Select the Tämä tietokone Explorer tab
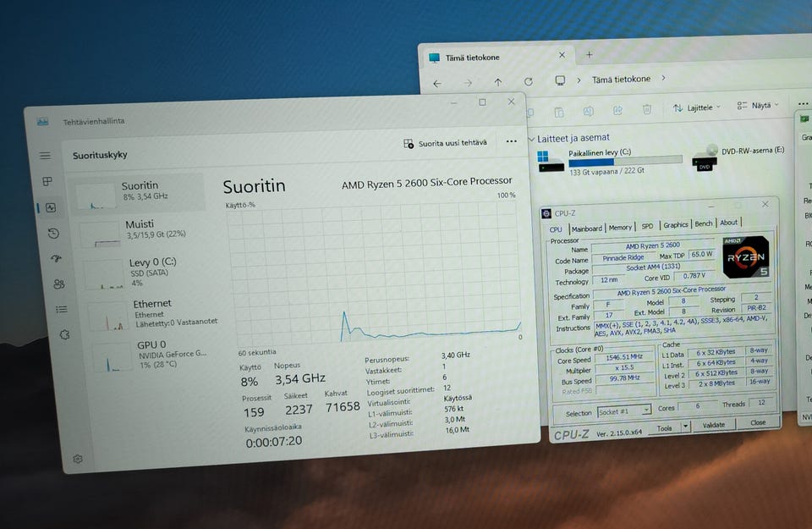The height and width of the screenshot is (529, 812). point(497,57)
